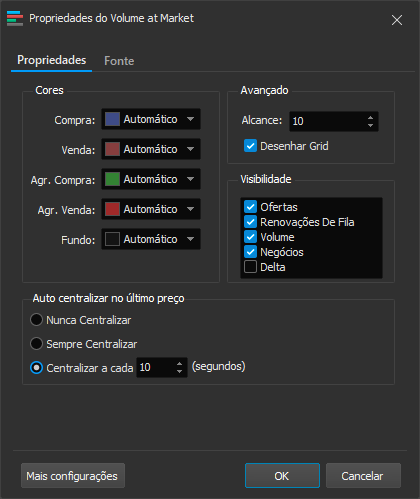Screen dimensions: 420x499
Task: Click the Cancelar button
Action: click(x=363, y=476)
